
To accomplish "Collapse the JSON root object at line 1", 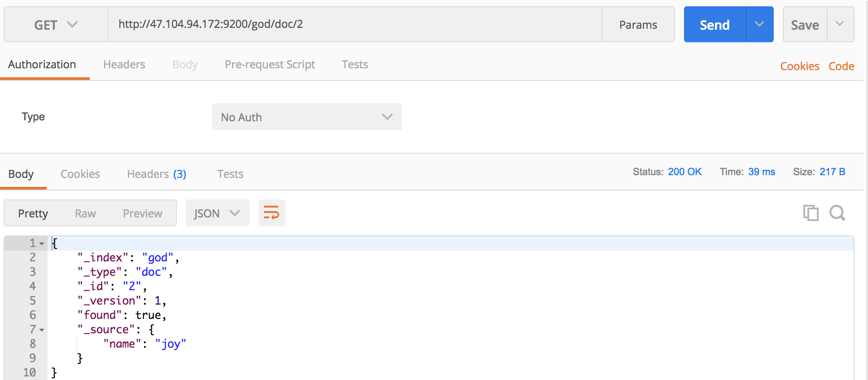I will [x=42, y=243].
